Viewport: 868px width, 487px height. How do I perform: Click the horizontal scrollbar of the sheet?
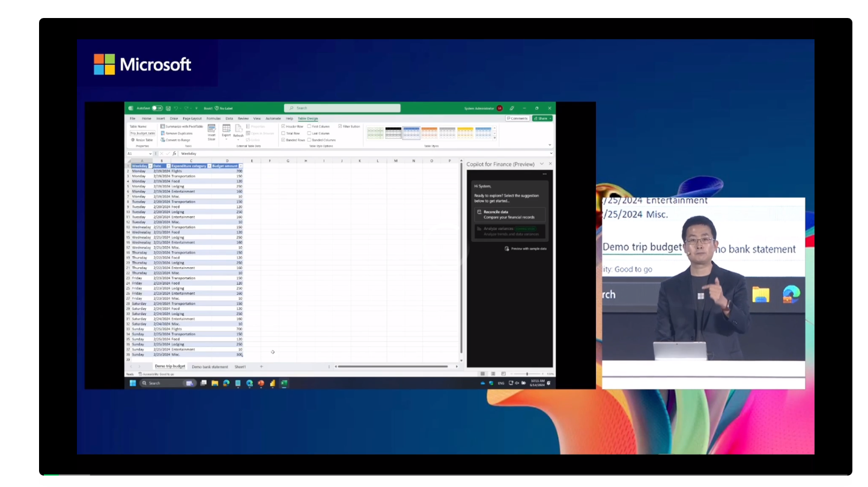392,366
